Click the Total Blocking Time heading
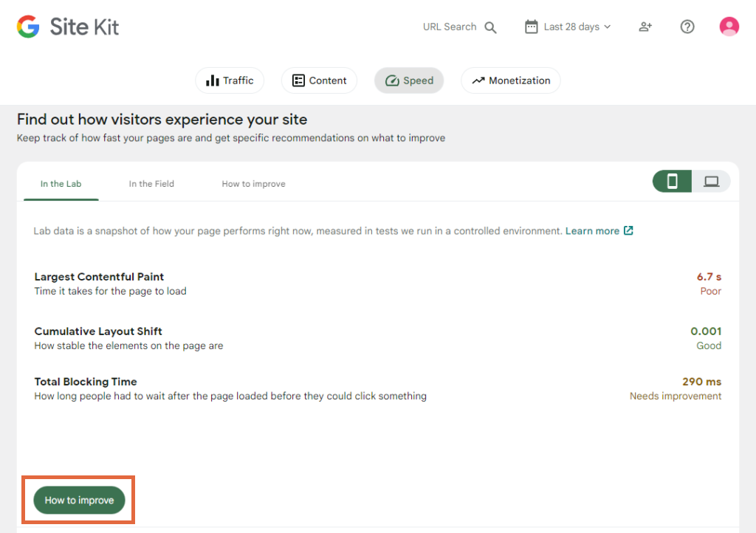Screen dimensions: 756x533 [86, 382]
